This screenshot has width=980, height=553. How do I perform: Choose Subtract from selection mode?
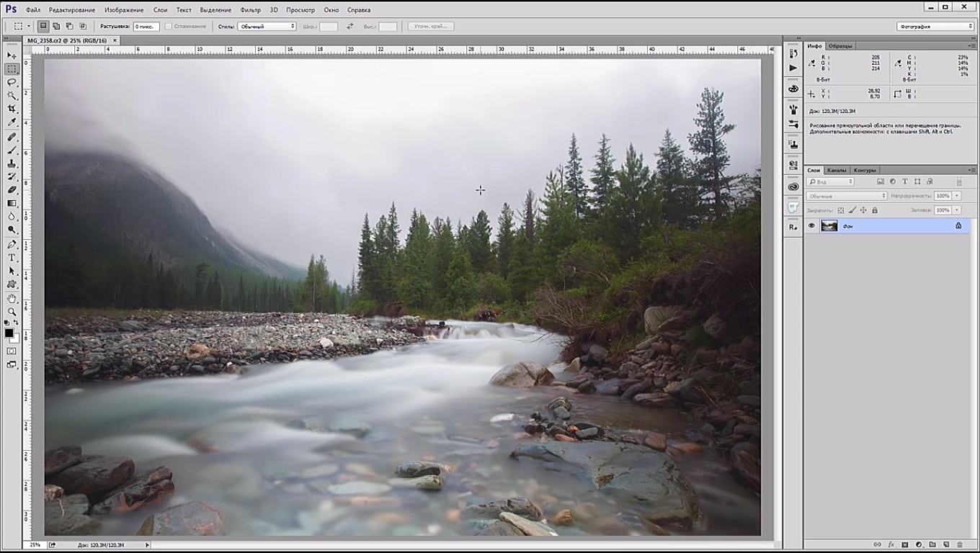point(70,26)
